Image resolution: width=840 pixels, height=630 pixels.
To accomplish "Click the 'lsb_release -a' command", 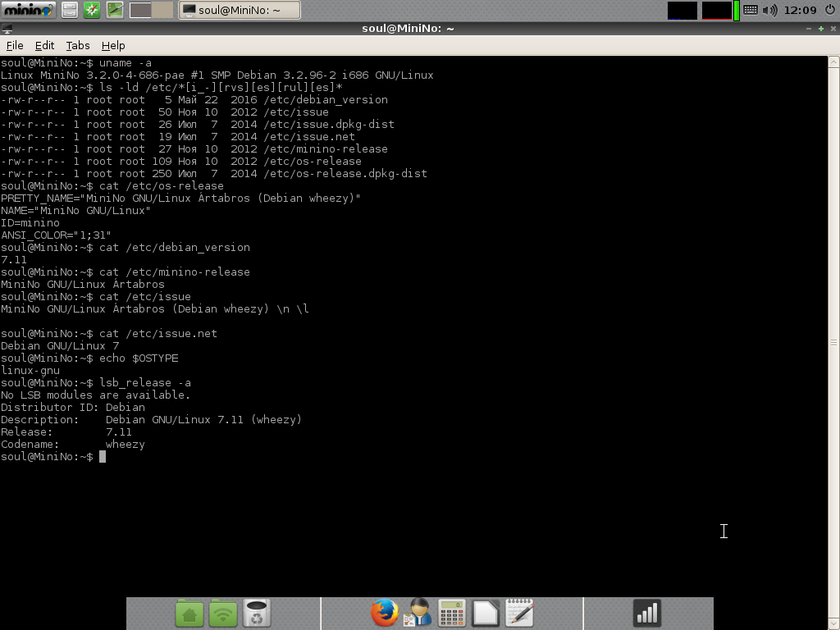I will click(145, 383).
